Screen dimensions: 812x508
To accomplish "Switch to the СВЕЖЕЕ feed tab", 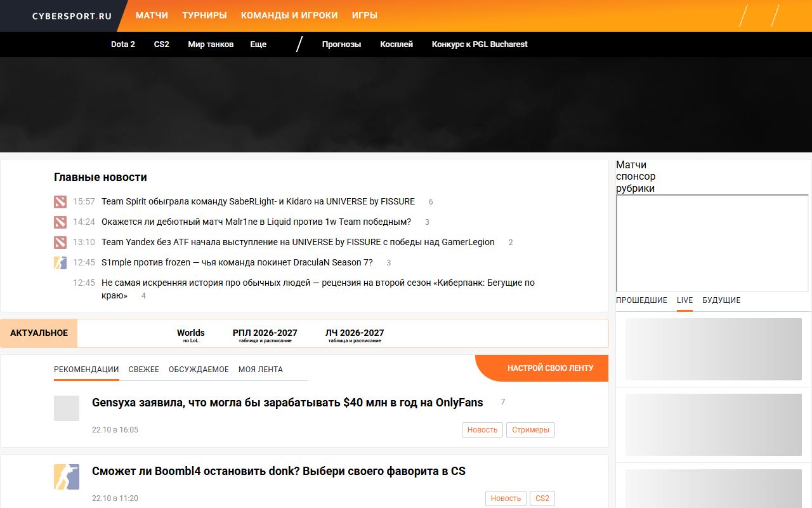I will point(144,370).
